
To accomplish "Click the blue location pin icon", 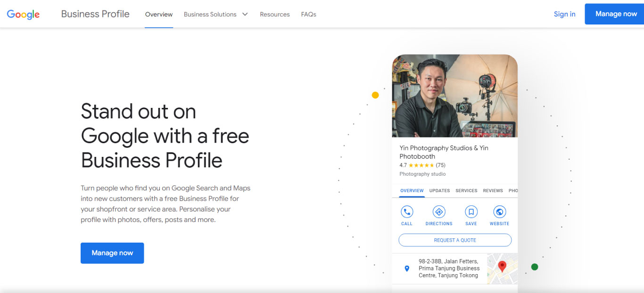I will click(x=407, y=269).
